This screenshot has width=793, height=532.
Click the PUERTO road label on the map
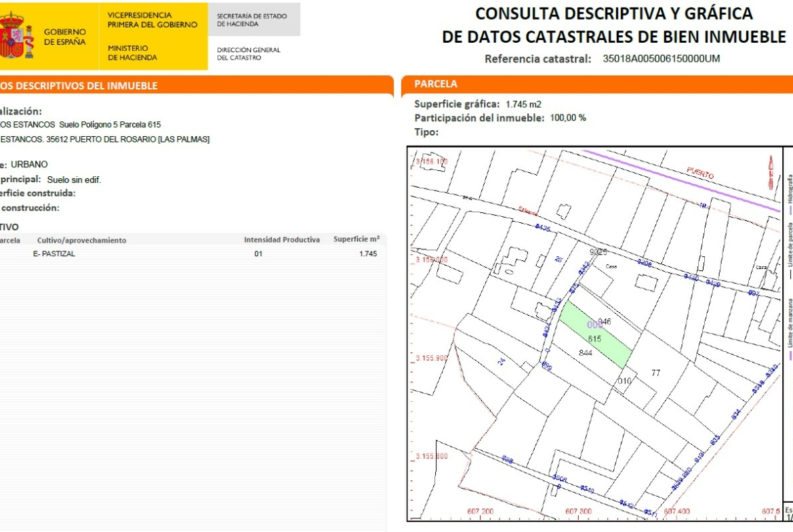[699, 173]
